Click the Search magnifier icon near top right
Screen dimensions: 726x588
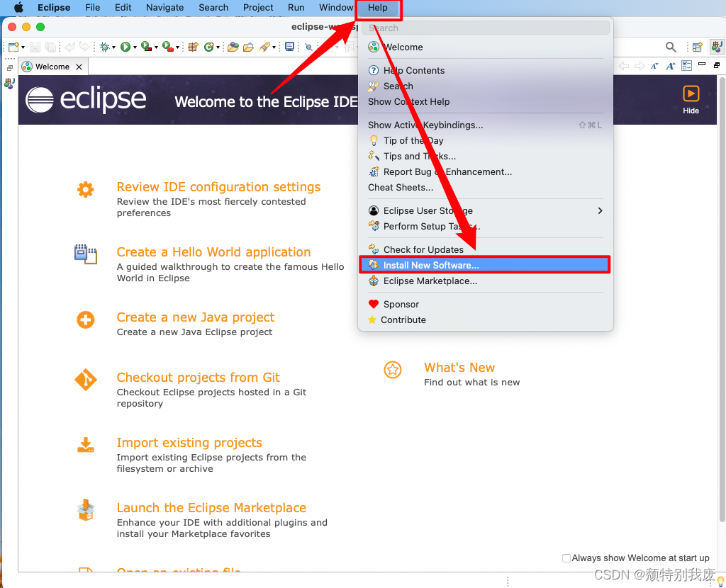(x=671, y=46)
